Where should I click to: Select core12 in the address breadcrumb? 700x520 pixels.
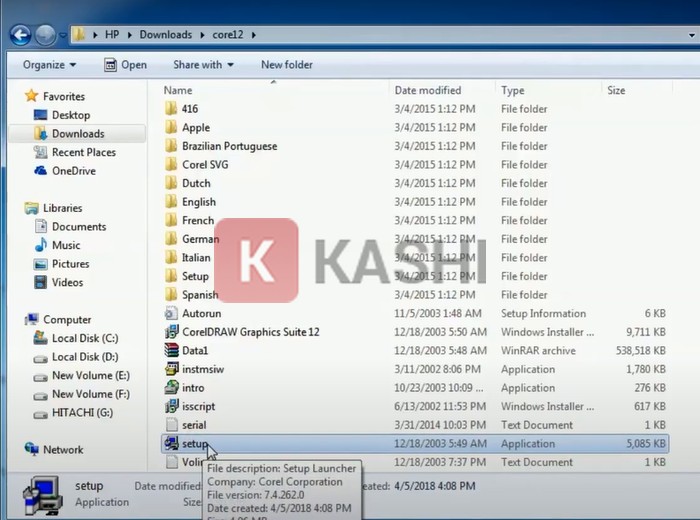tap(228, 34)
